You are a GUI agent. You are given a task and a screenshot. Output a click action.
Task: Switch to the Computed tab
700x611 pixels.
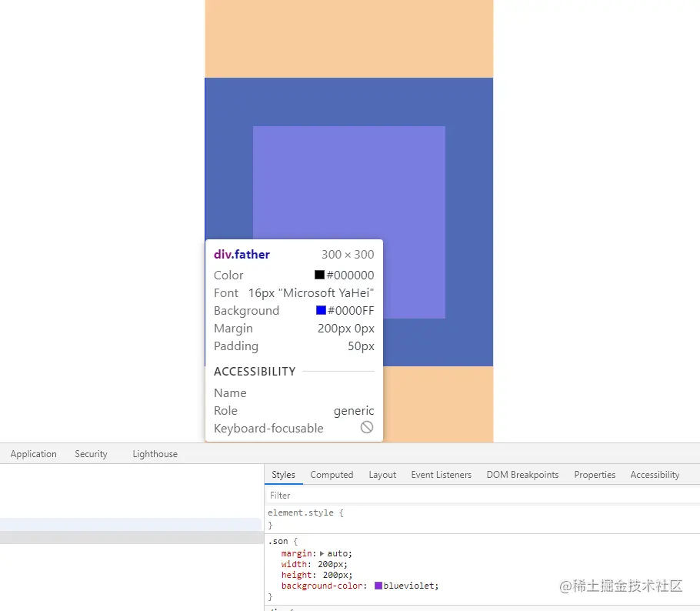(332, 475)
